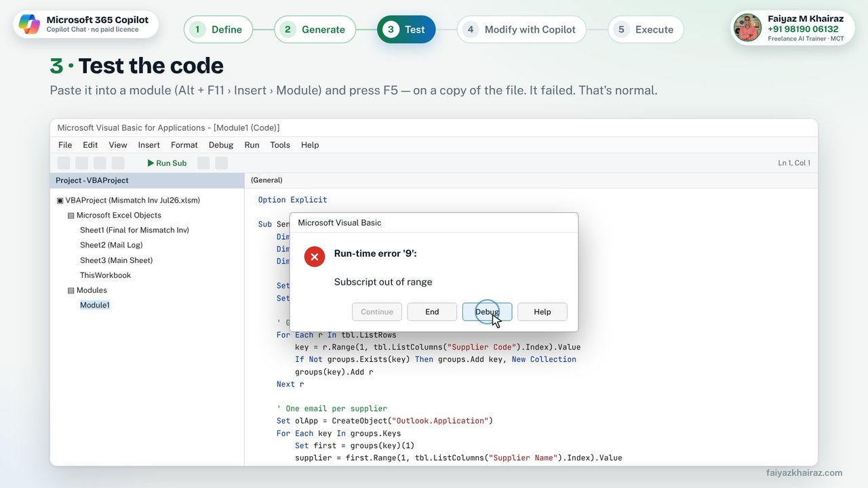Open the Insert menu
868x488 pixels.
click(x=149, y=145)
